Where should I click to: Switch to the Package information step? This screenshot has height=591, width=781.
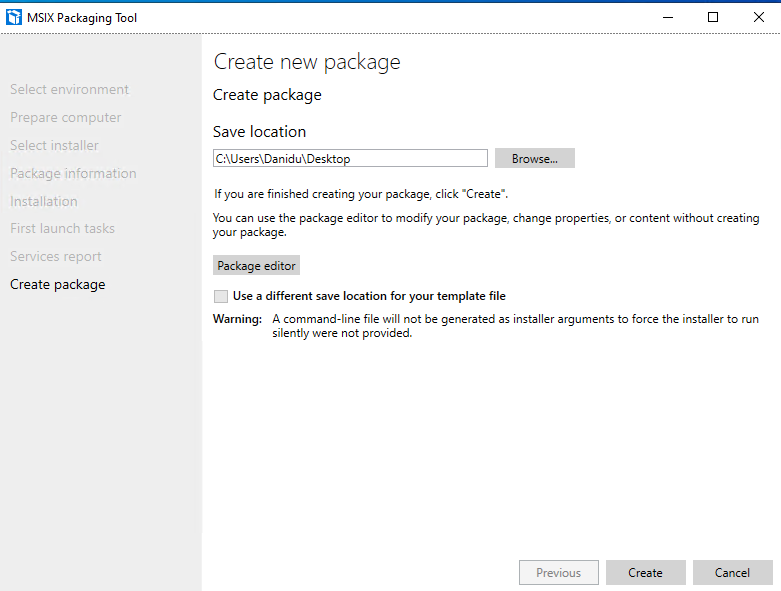tap(73, 173)
